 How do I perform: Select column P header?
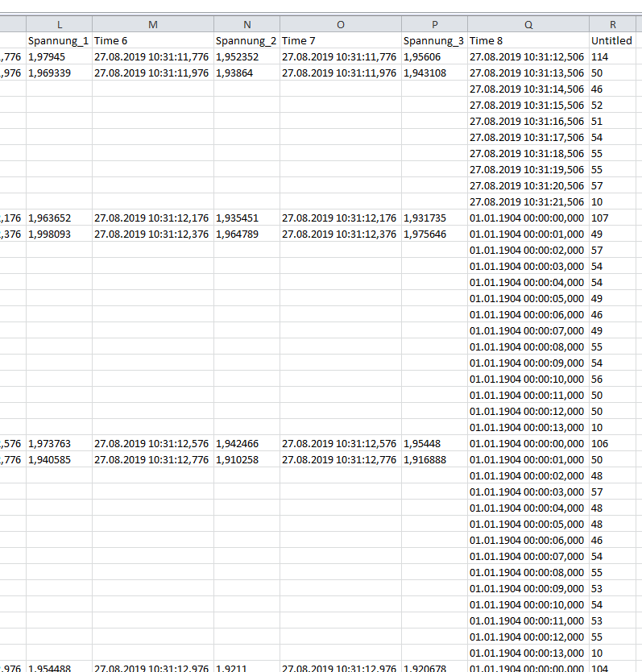pos(434,24)
